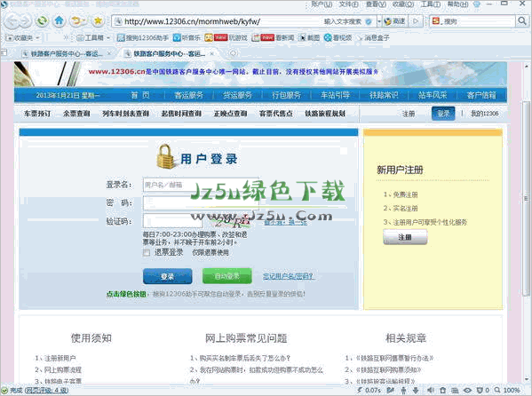Open the 忘记用户名/密码? link

288,276
